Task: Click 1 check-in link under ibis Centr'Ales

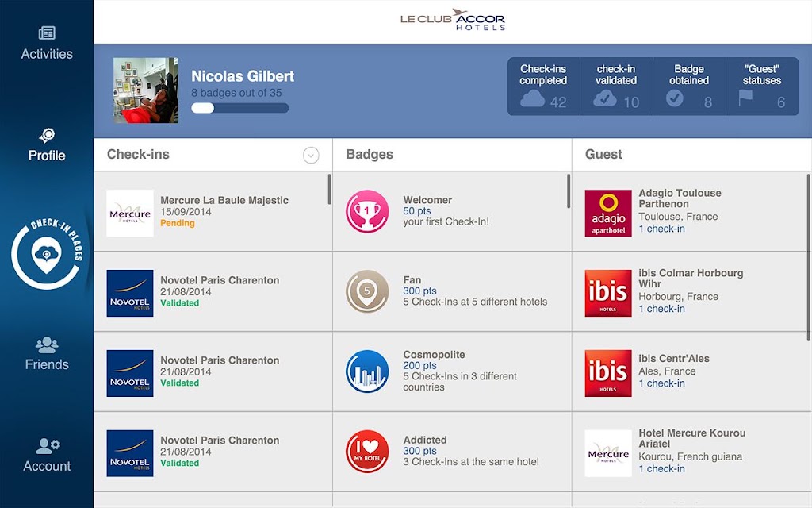Action: coord(661,383)
